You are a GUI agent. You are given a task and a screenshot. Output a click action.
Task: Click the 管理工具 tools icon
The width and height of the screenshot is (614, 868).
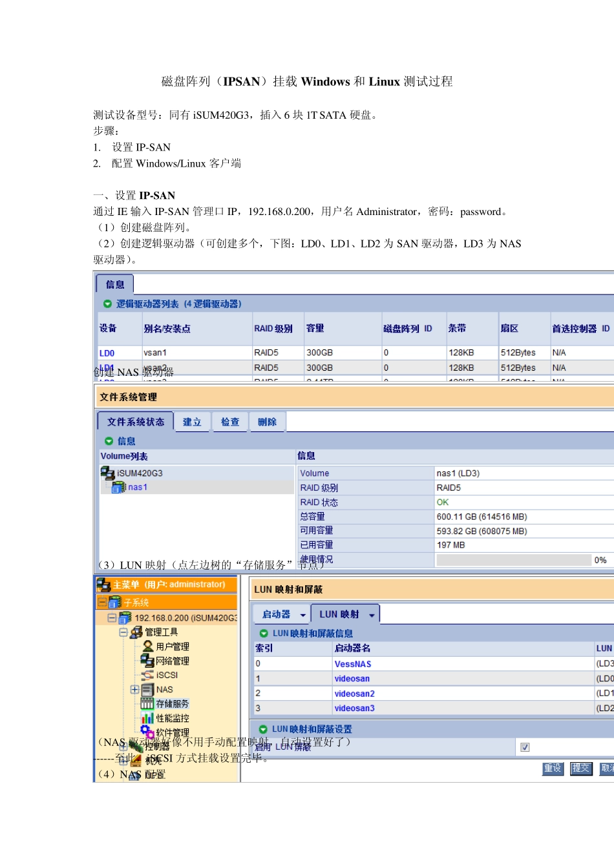(136, 632)
